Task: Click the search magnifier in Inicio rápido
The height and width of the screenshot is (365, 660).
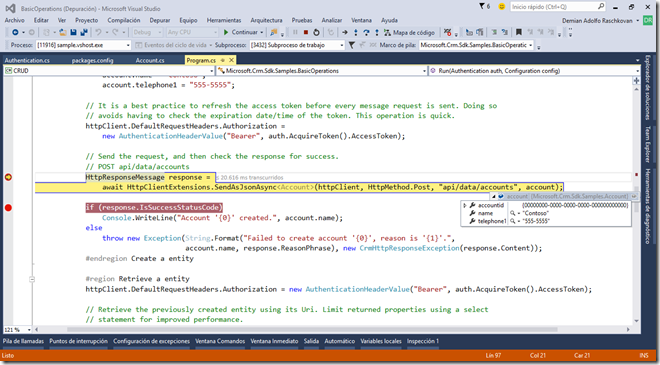Action: [601, 6]
